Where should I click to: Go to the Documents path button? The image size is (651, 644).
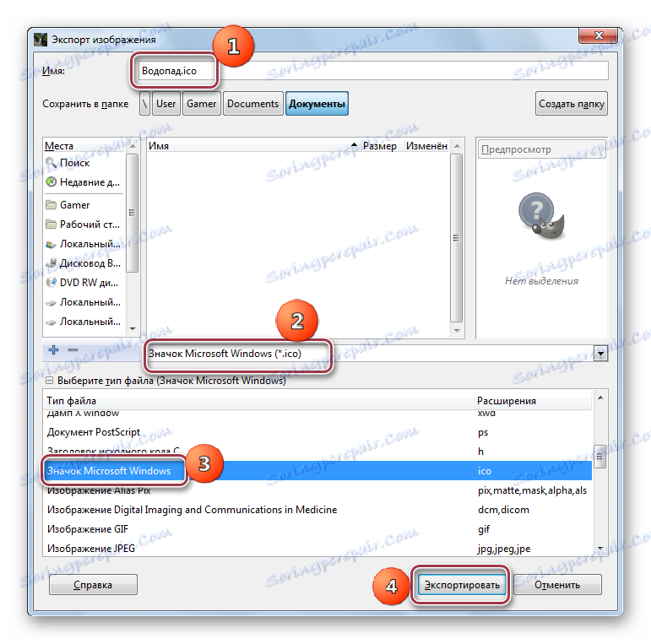click(252, 104)
